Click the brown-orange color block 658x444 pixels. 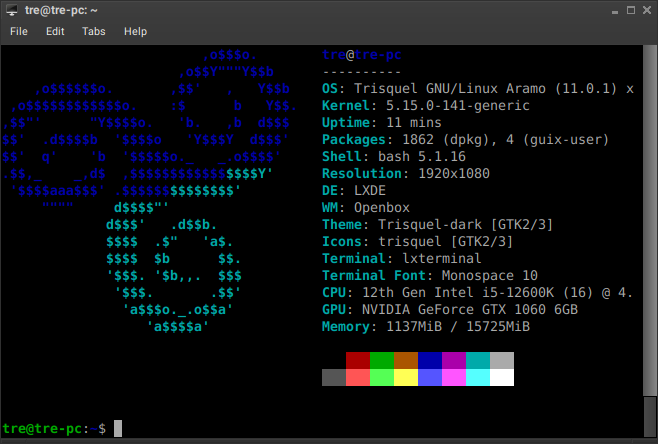point(406,360)
